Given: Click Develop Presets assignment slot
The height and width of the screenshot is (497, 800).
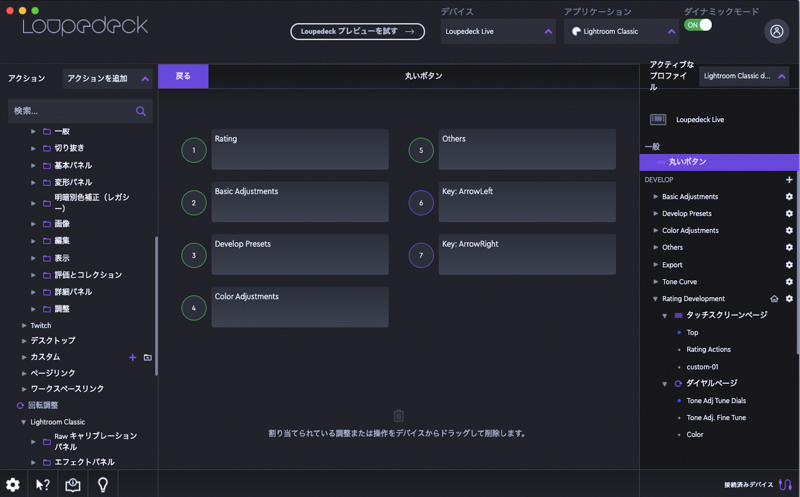Looking at the screenshot, I should pyautogui.click(x=300, y=255).
